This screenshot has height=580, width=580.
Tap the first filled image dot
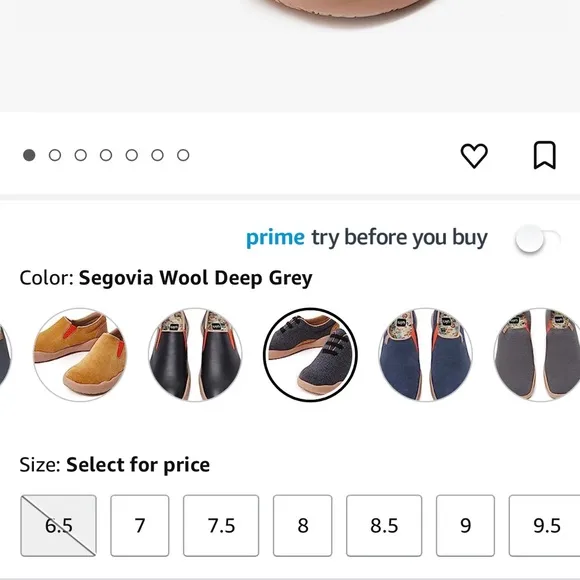29,155
